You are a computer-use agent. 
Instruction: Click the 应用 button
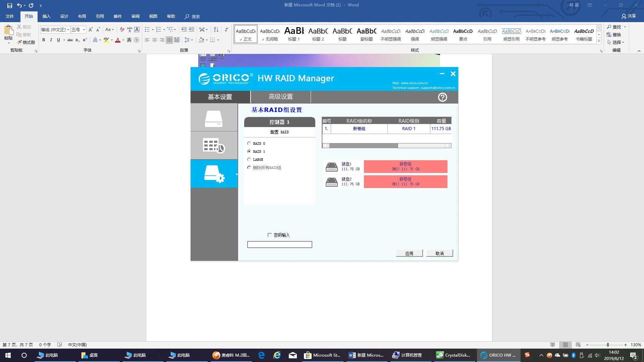pos(409,253)
